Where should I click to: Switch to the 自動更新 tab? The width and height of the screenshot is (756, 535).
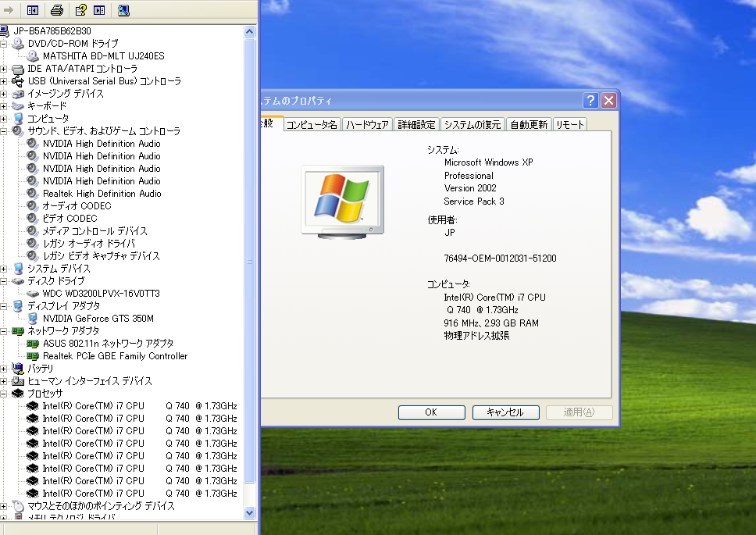point(529,125)
